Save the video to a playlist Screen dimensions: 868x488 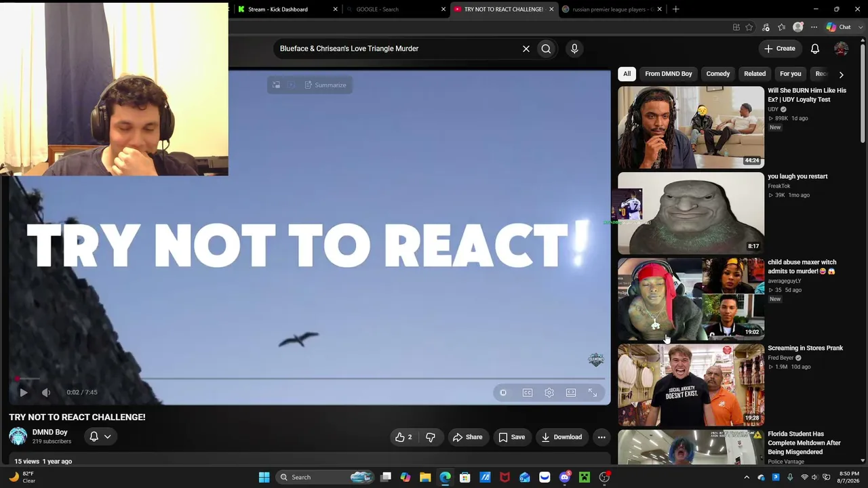[x=512, y=437]
